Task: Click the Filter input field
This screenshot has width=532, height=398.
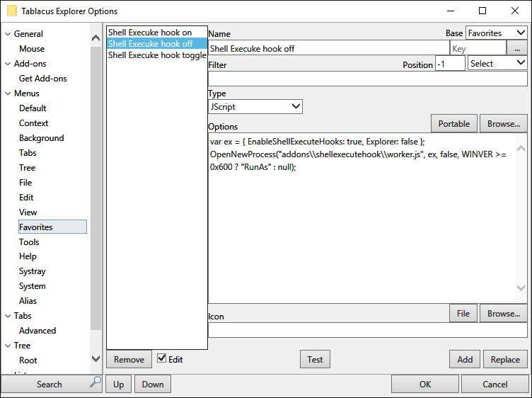Action: (367, 79)
